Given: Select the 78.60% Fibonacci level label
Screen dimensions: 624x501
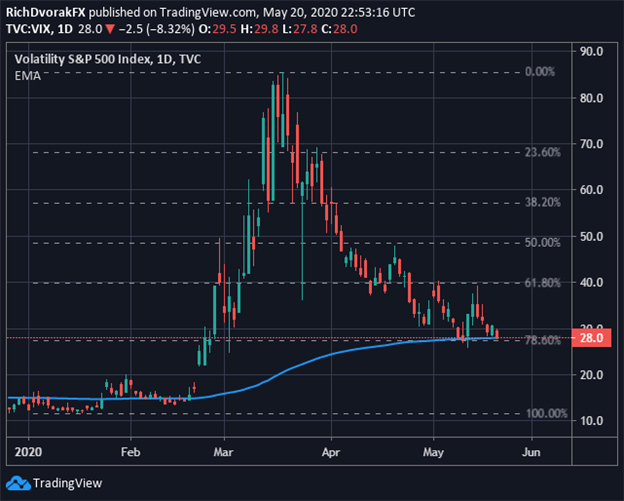Looking at the screenshot, I should [x=542, y=341].
